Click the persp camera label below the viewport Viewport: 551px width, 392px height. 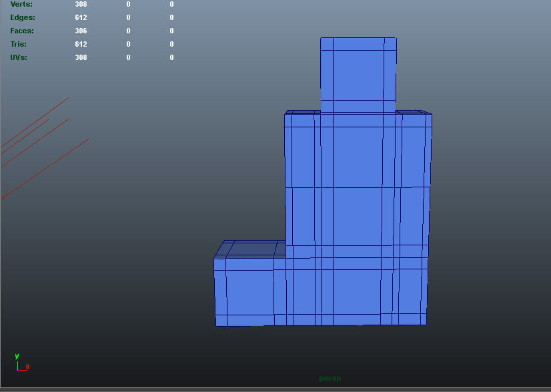click(x=330, y=377)
